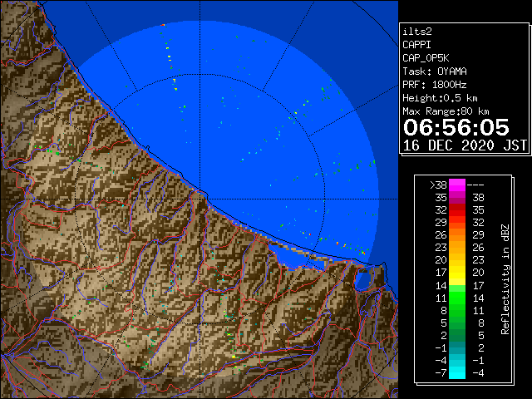Click the cyan -7 dBZ color swatch
Image resolution: width=532 pixels, height=399 pixels.
pos(457,373)
